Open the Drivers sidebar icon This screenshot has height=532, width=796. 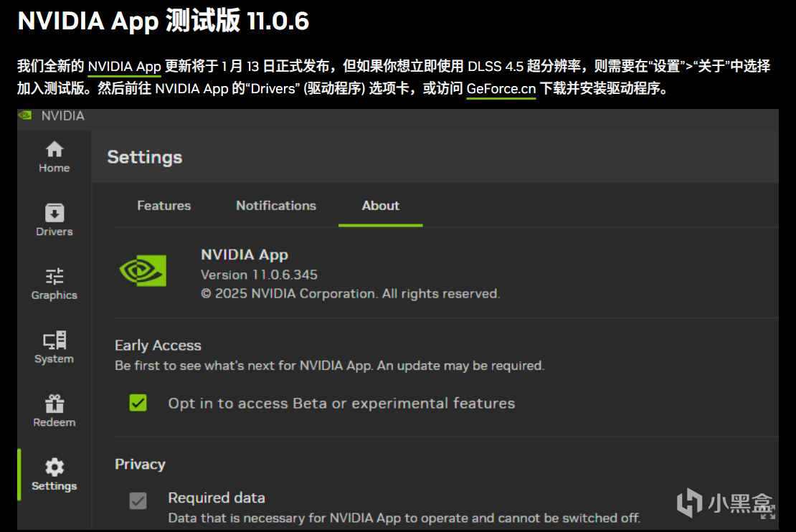55,213
